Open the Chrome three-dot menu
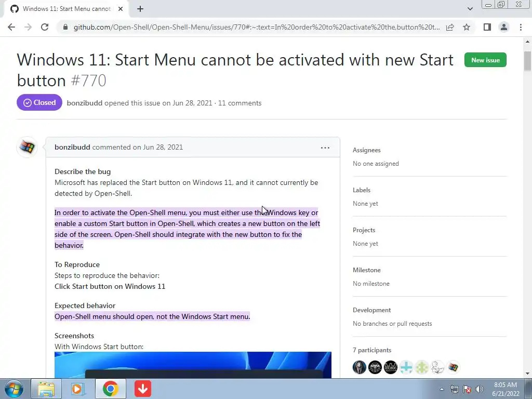This screenshot has width=532, height=399. 521,27
